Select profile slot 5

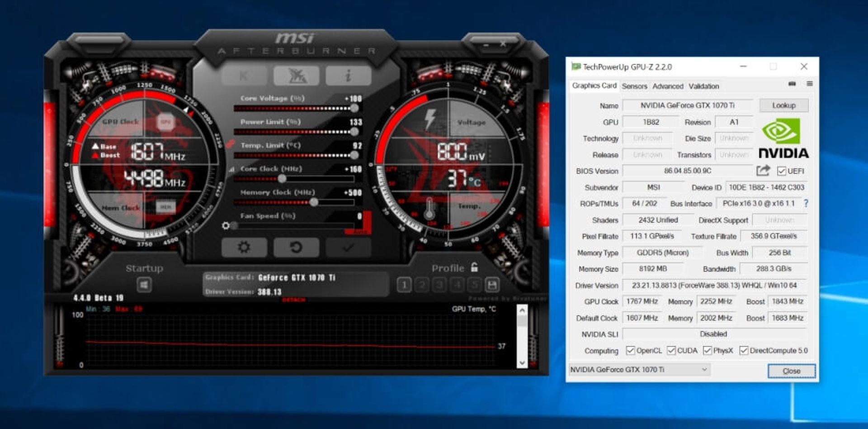click(474, 285)
